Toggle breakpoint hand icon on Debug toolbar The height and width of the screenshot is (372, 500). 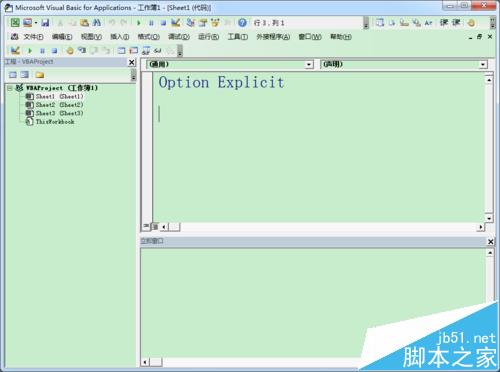pos(70,51)
